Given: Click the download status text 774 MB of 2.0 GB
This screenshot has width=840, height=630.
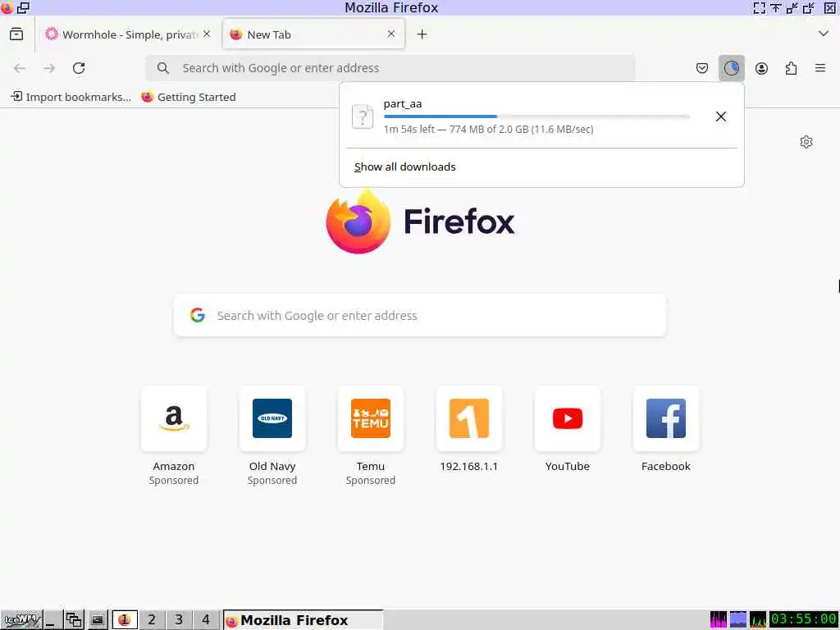Looking at the screenshot, I should pyautogui.click(x=489, y=129).
